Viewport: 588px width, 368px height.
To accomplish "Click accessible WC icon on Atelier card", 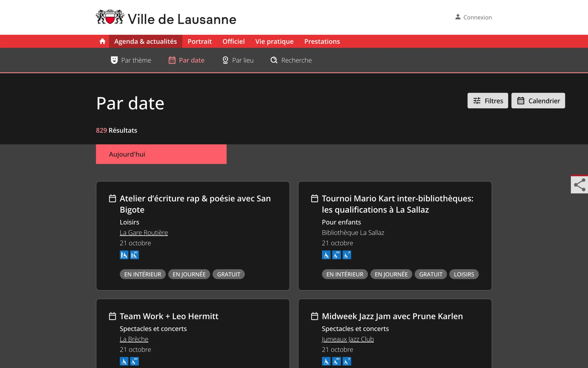I will (134, 255).
